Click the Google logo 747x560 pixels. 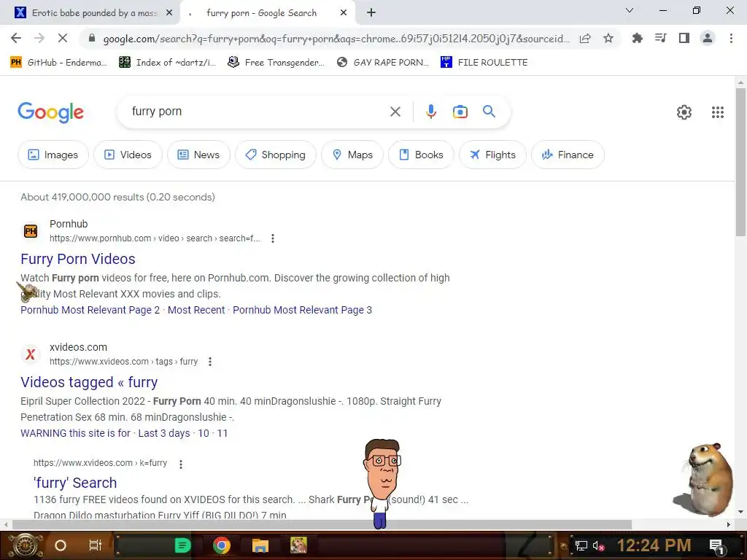pos(50,112)
